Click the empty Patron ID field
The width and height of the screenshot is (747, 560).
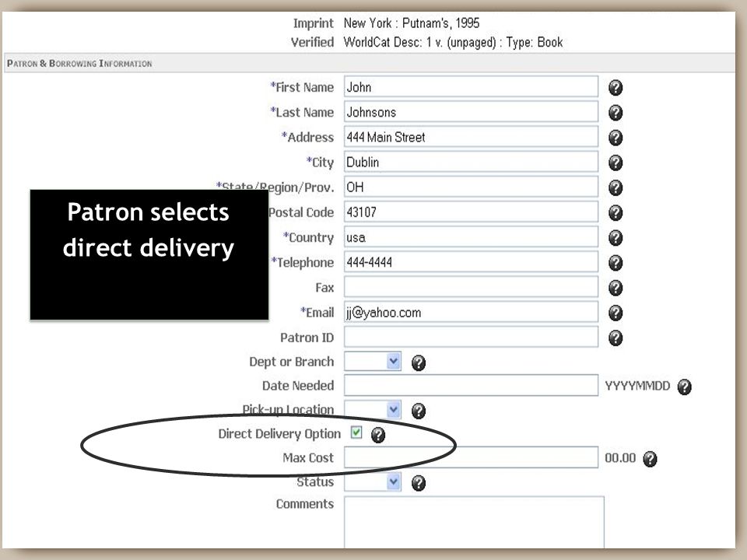pyautogui.click(x=472, y=337)
